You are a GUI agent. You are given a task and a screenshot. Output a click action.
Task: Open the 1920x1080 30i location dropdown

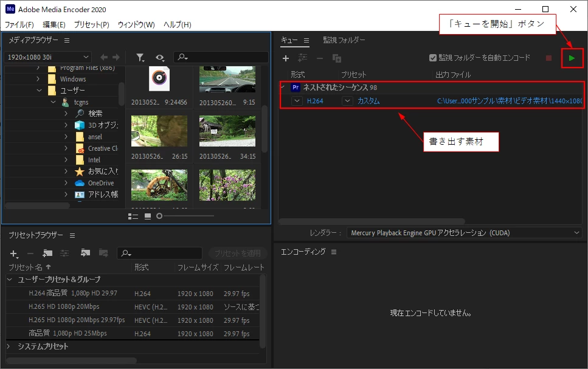pyautogui.click(x=48, y=57)
